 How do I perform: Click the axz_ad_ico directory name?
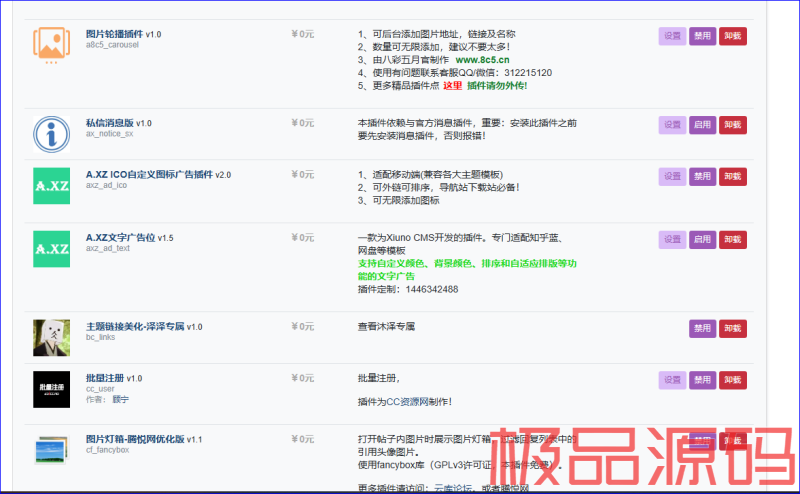pyautogui.click(x=107, y=185)
